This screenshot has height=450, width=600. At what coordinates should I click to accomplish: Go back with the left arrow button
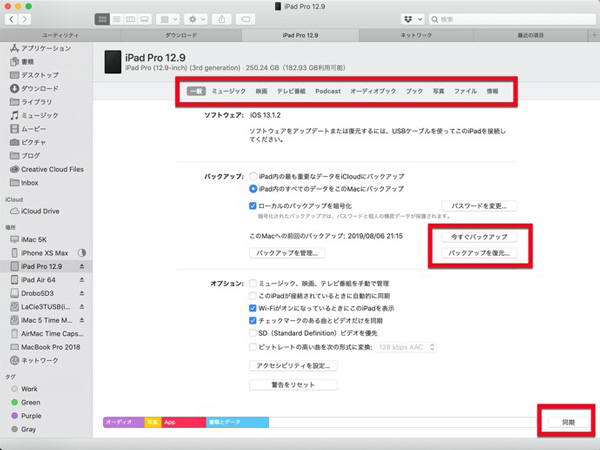[x=11, y=19]
